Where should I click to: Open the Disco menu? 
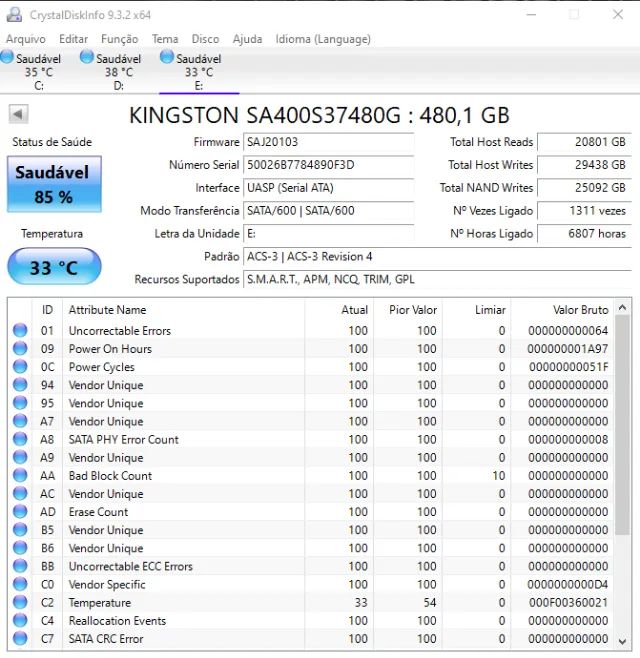[205, 39]
